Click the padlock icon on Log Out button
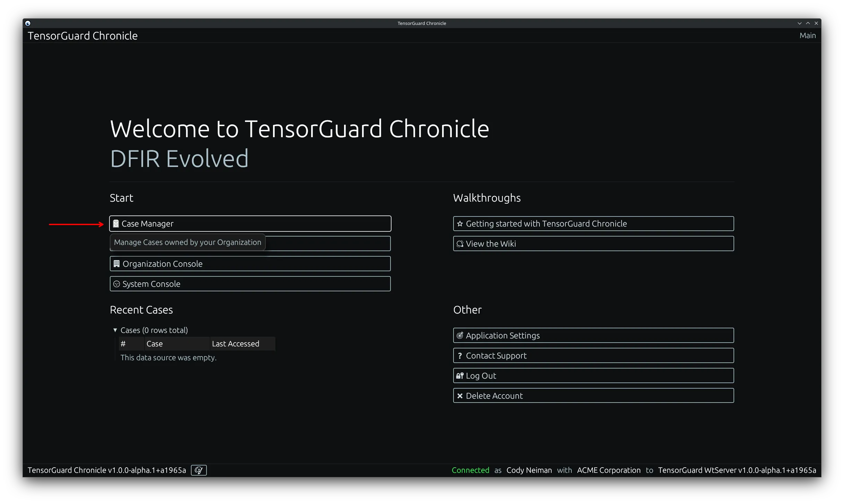The height and width of the screenshot is (504, 844). (x=460, y=375)
